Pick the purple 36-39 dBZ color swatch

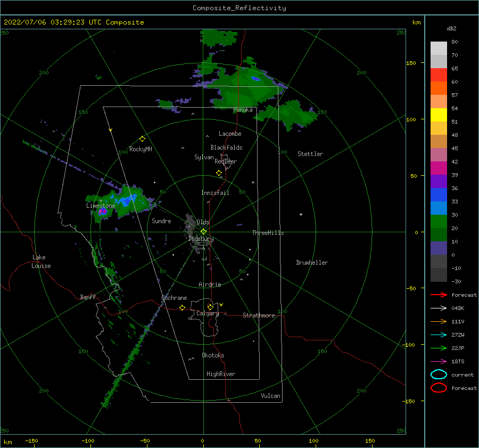click(x=439, y=182)
